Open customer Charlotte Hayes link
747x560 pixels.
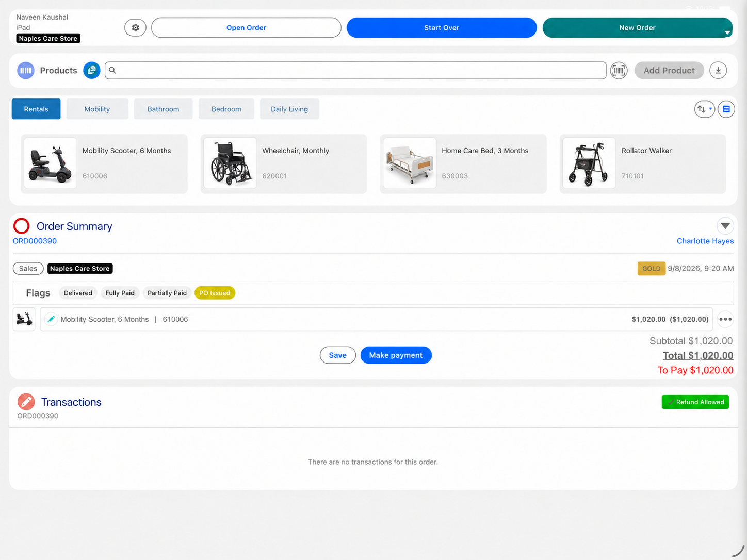705,241
